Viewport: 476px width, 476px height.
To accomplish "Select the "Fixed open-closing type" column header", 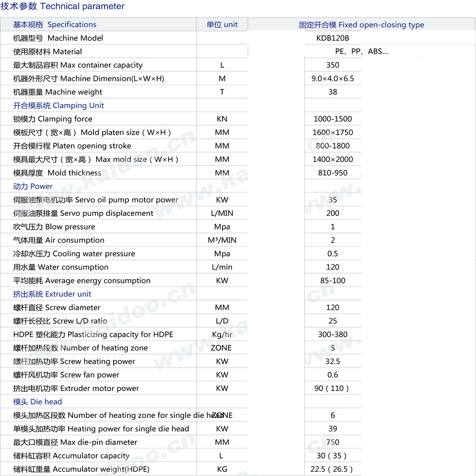I will click(362, 24).
